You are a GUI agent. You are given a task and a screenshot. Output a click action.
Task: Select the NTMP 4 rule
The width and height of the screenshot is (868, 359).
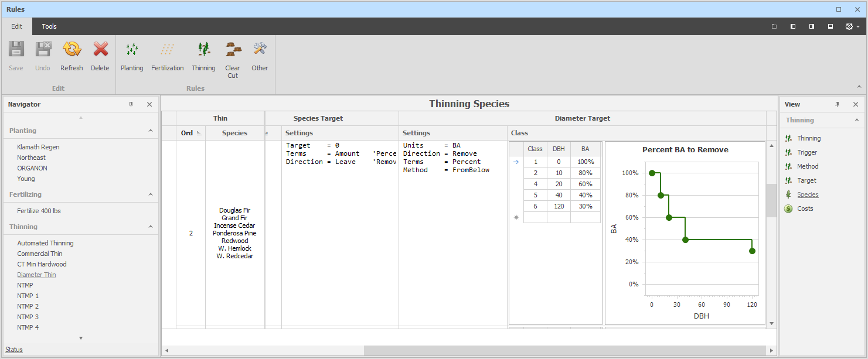[28, 327]
